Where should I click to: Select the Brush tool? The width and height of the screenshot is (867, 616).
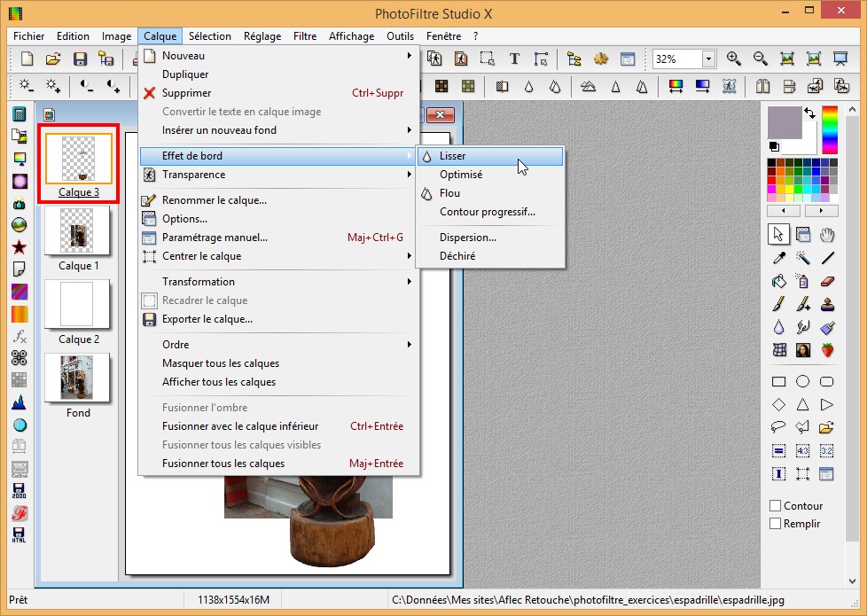point(779,304)
